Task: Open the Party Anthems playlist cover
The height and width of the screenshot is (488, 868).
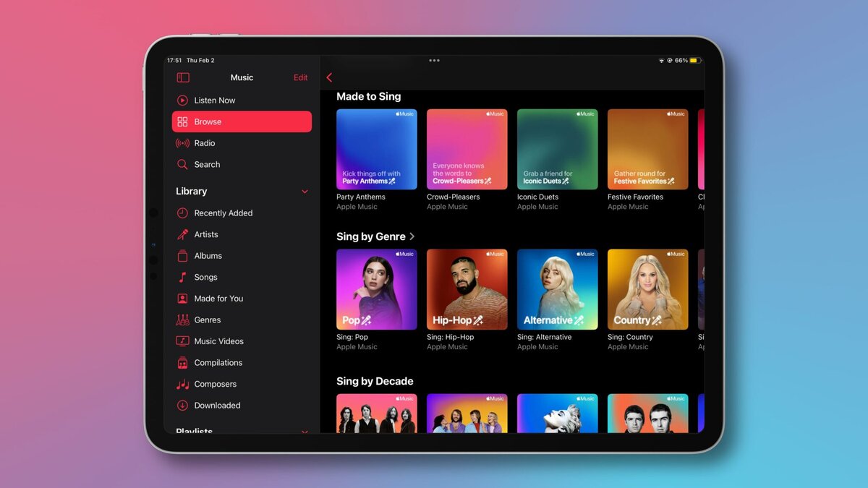Action: (x=377, y=150)
